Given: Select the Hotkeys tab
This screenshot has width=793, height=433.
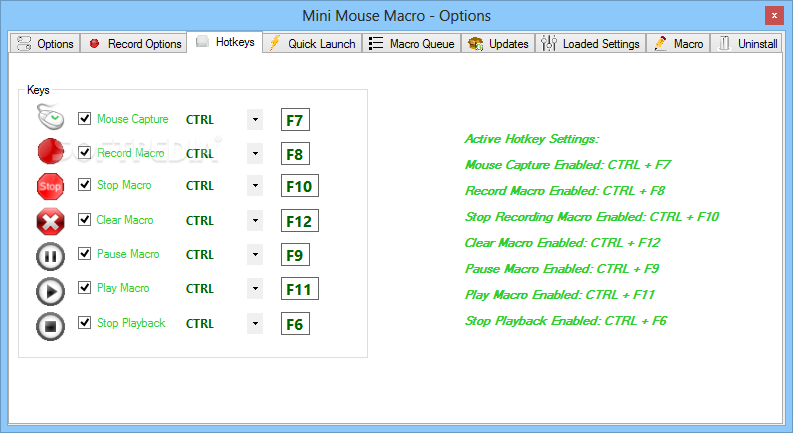Looking at the screenshot, I should pos(225,42).
